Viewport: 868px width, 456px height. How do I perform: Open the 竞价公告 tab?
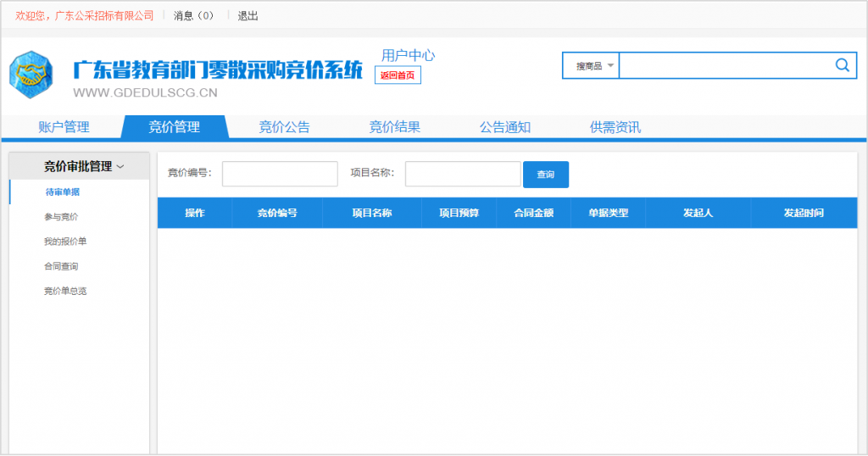click(284, 127)
